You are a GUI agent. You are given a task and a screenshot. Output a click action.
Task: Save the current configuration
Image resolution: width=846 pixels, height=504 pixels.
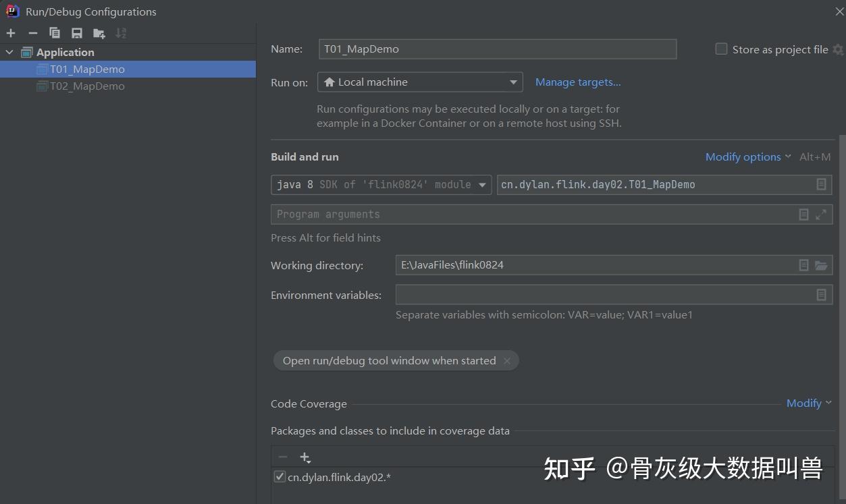pos(76,32)
